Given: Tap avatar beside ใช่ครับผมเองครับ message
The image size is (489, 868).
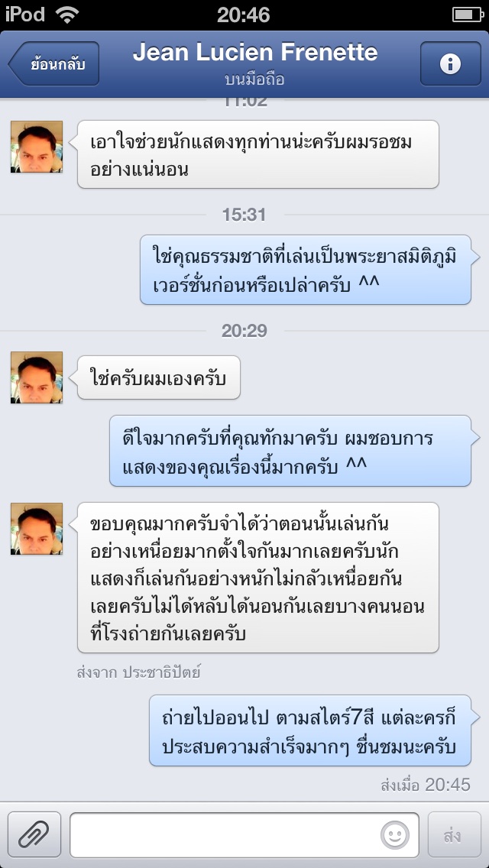Looking at the screenshot, I should [x=37, y=377].
